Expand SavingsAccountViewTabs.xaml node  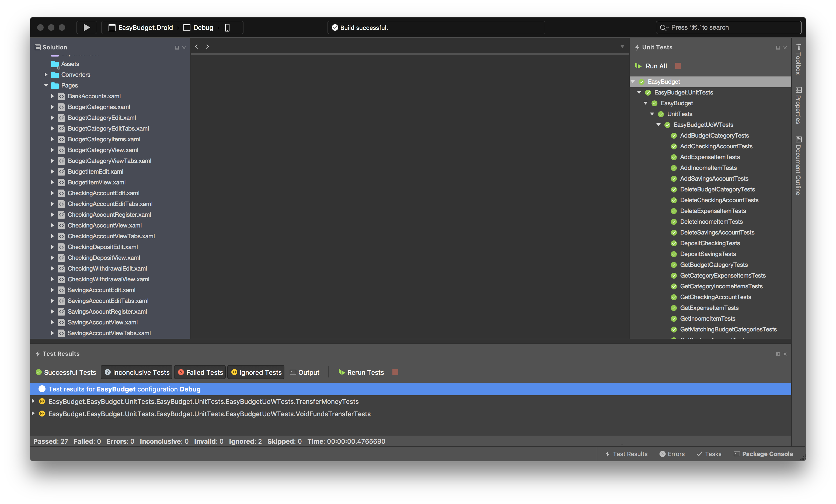pos(52,333)
